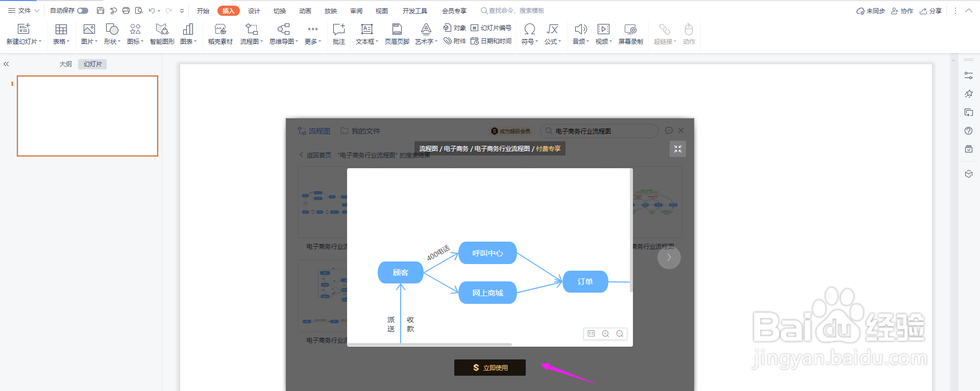
Task: Click the 查找命令 search box
Action: pyautogui.click(x=513, y=11)
